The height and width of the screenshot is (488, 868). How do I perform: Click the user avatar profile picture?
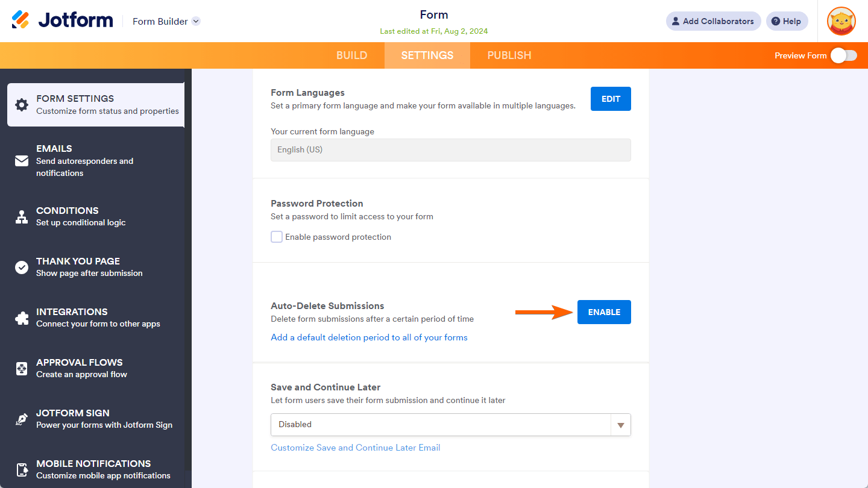[841, 21]
